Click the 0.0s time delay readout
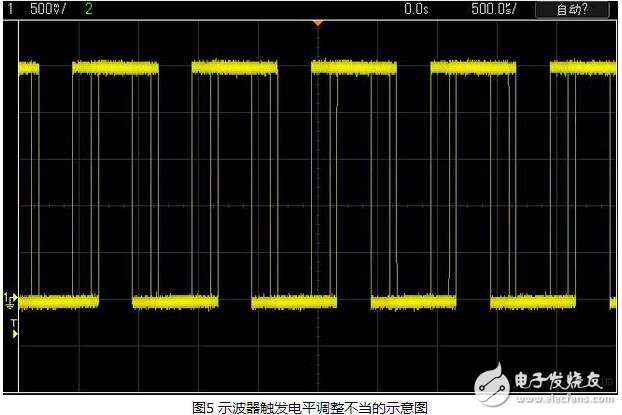 click(416, 9)
